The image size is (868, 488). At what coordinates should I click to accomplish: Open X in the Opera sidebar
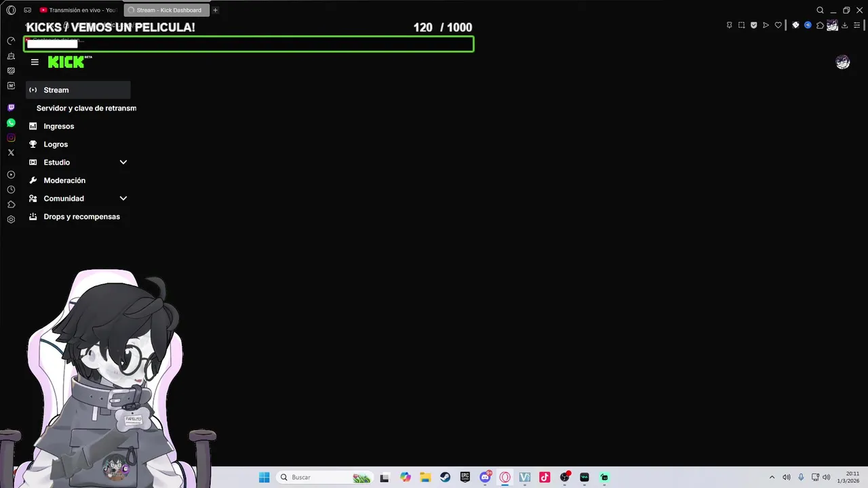click(11, 152)
